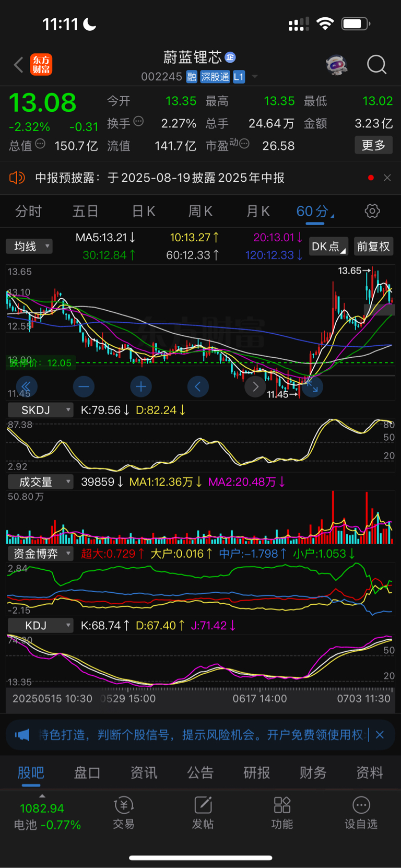Switch to the 分时 chart tab
Viewport: 401px width, 868px height.
click(x=28, y=211)
